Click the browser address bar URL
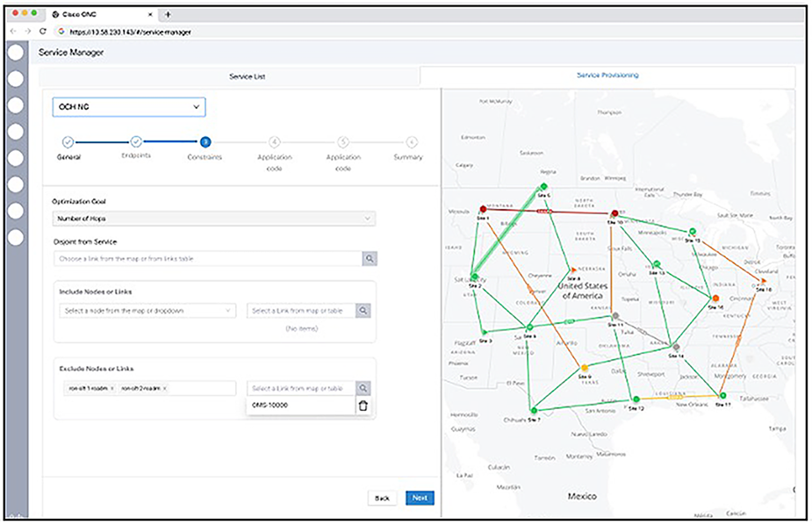This screenshot has width=812, height=525. pyautogui.click(x=131, y=32)
